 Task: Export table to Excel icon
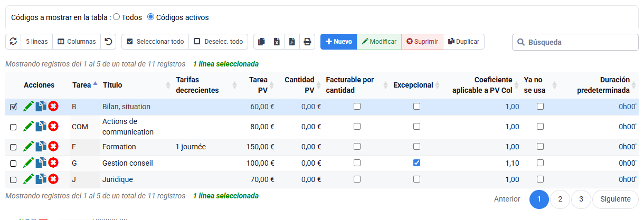click(277, 42)
